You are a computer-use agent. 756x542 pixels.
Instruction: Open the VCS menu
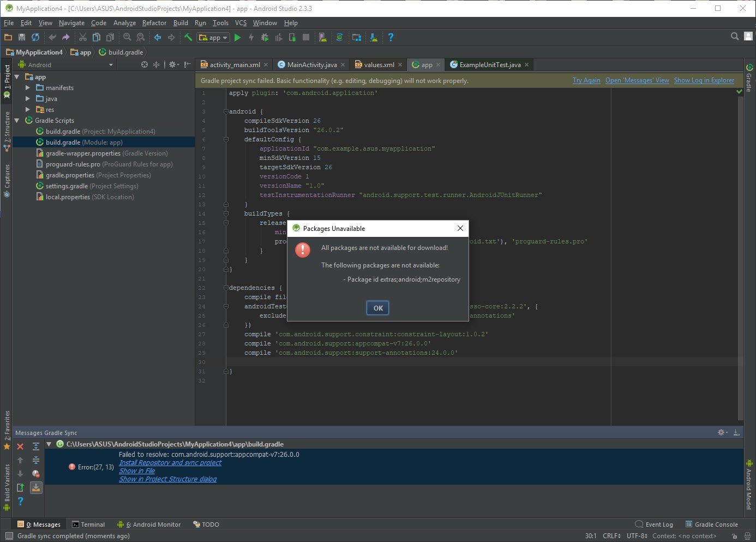click(241, 23)
